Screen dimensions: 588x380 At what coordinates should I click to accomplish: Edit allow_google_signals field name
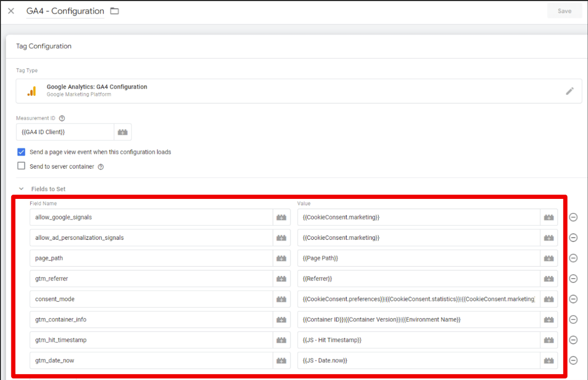click(151, 217)
